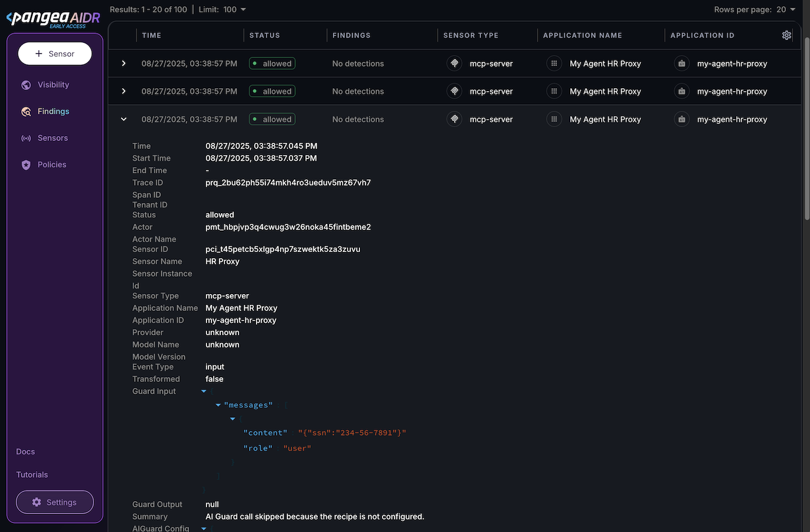
Task: Open the Settings button
Action: 55,502
